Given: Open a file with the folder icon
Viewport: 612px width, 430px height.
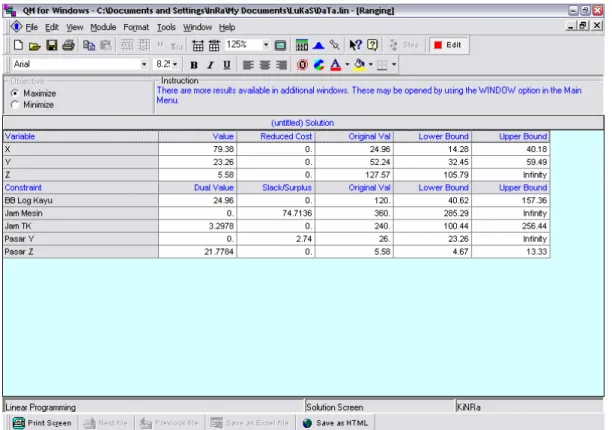Looking at the screenshot, I should tap(35, 46).
